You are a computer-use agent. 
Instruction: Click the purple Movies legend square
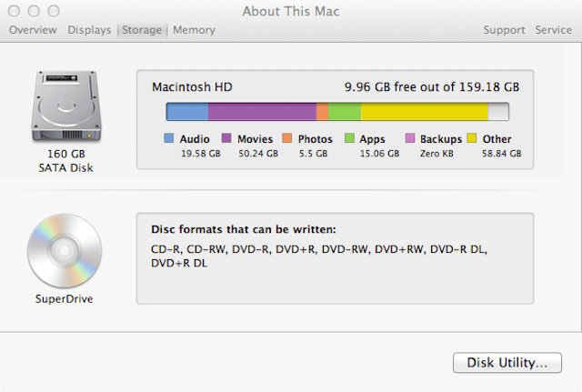pos(226,138)
